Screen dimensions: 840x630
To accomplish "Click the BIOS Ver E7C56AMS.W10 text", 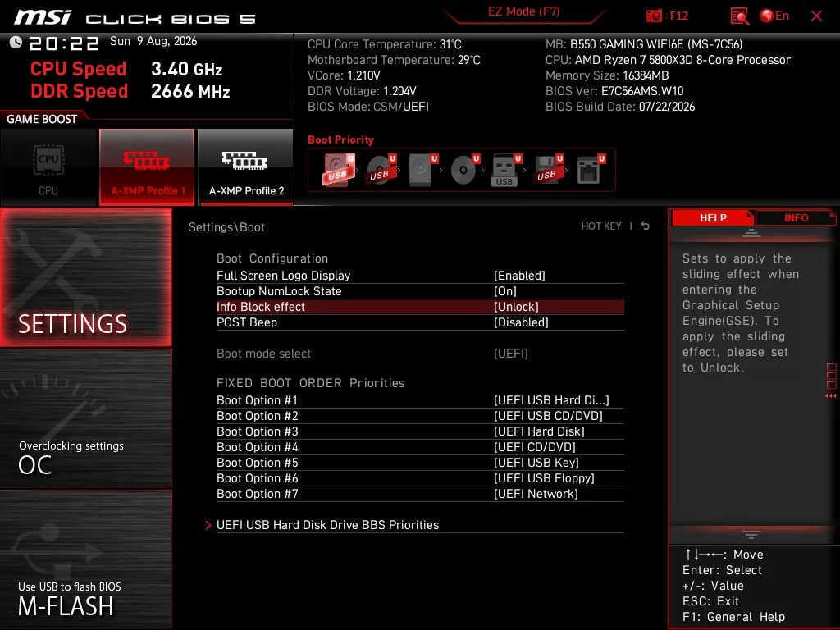I will [614, 91].
